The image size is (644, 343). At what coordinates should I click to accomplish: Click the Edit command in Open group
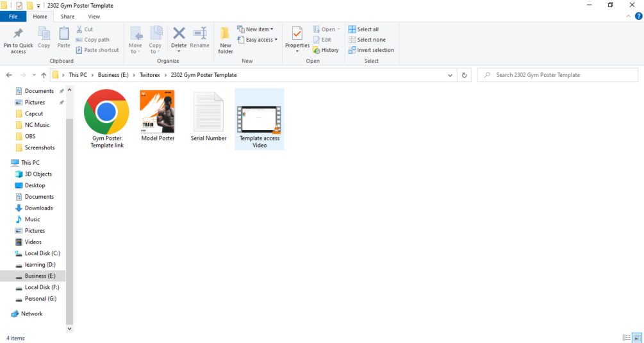tap(322, 40)
